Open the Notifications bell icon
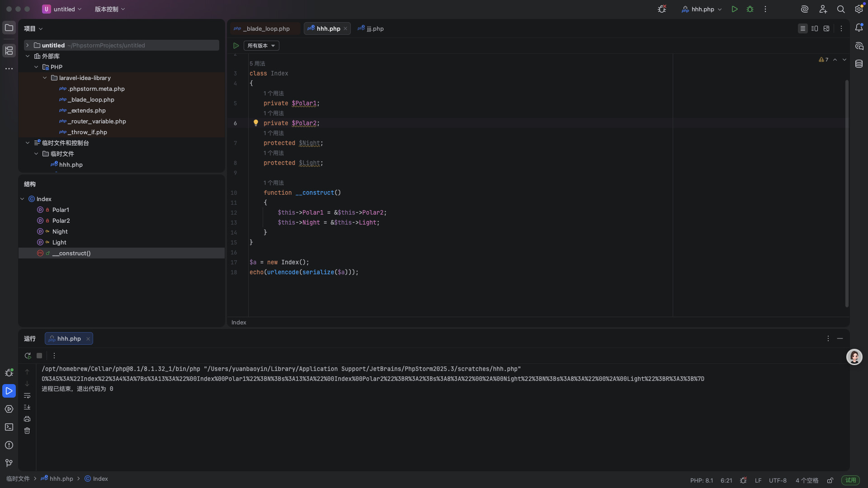 point(859,28)
